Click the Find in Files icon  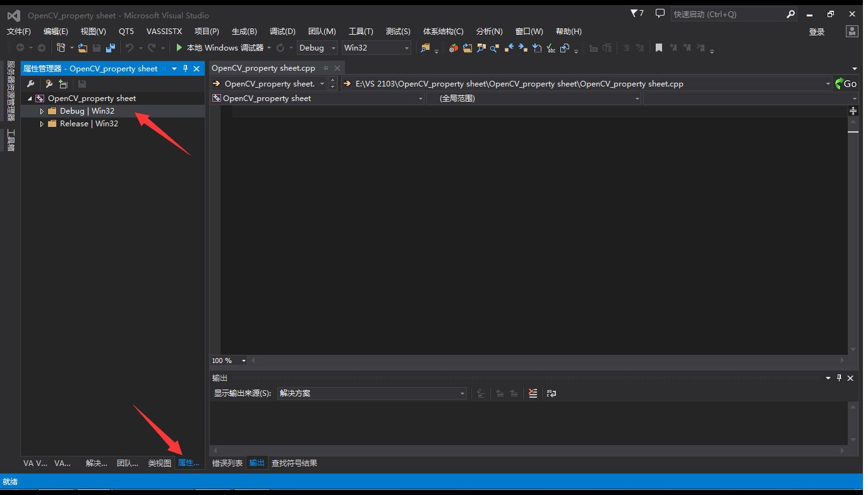[425, 47]
